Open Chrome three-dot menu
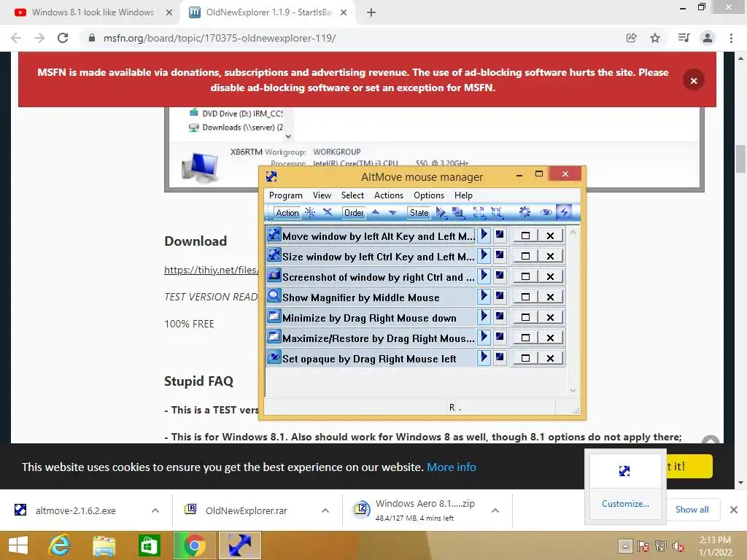 (x=731, y=38)
